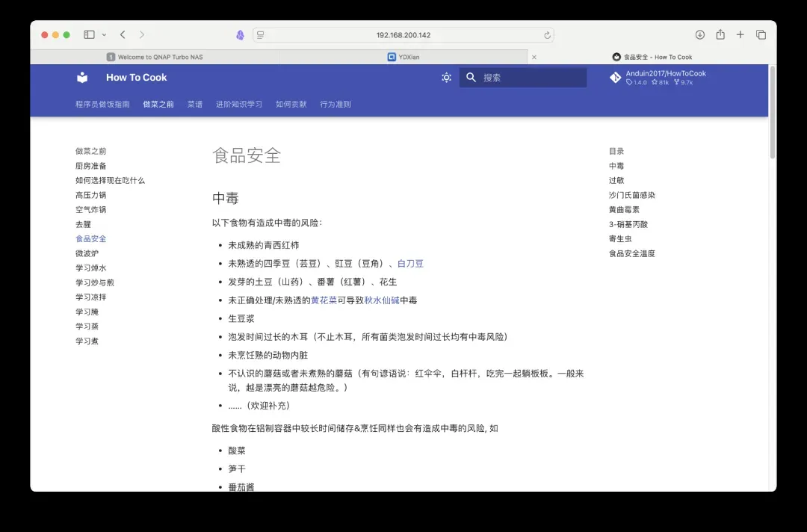
Task: Close the YDXian tab
Action: coord(534,57)
